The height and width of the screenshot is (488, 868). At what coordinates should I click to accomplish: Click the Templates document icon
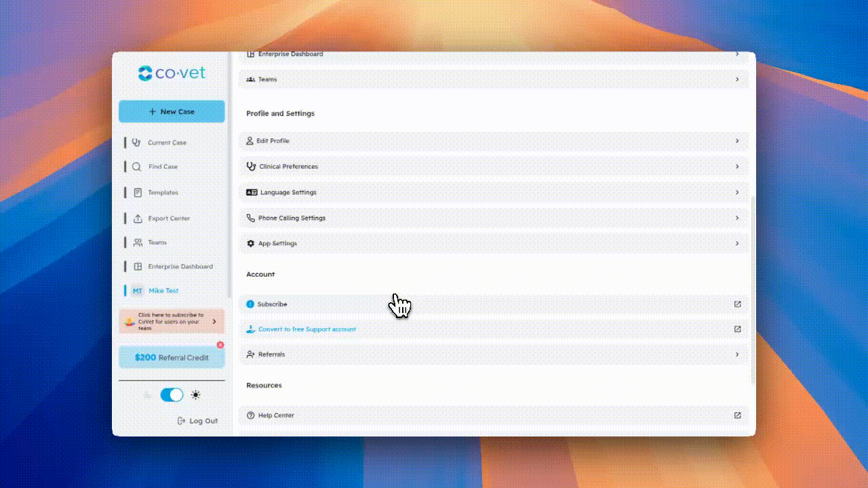[x=138, y=192]
